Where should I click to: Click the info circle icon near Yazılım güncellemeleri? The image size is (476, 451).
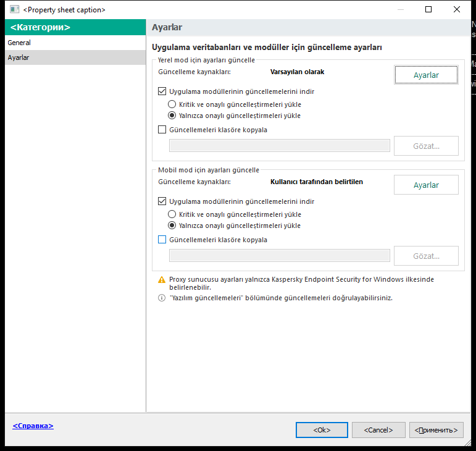coord(162,298)
